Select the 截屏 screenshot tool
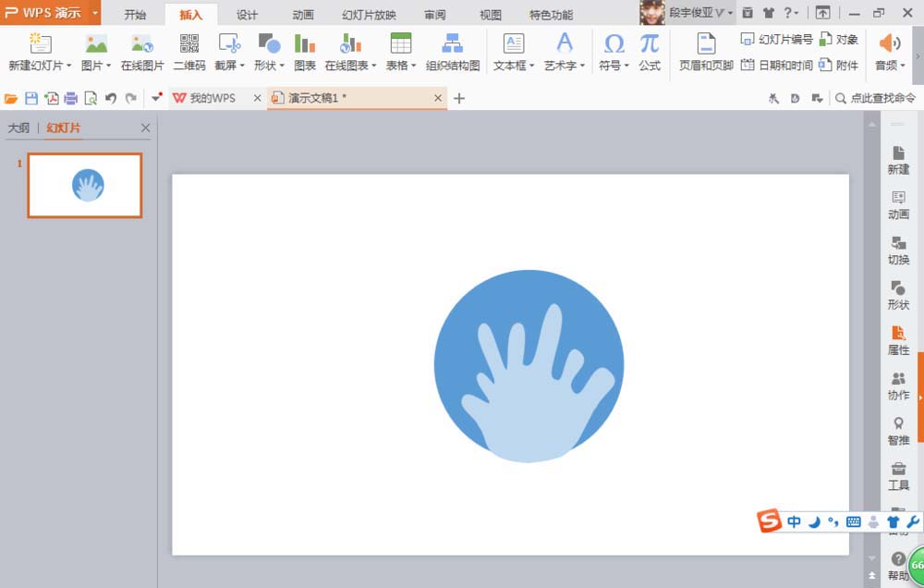 [x=228, y=52]
